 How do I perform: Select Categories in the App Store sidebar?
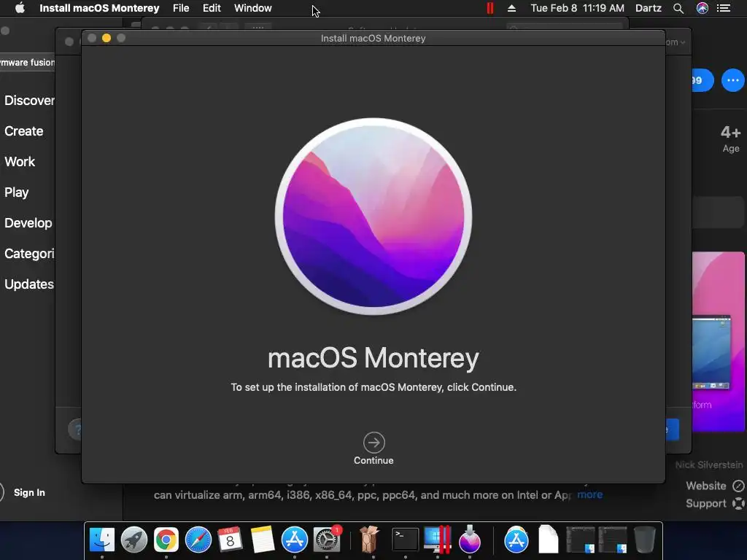pos(29,253)
